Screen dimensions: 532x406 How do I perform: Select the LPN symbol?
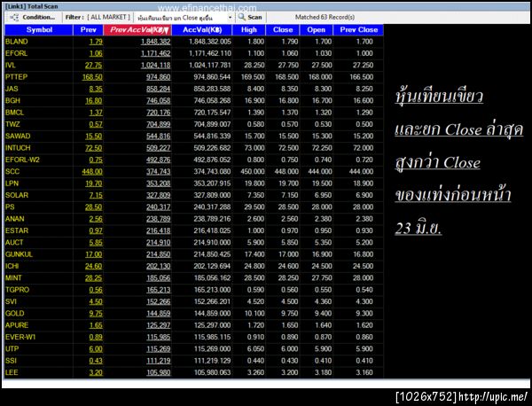12,183
